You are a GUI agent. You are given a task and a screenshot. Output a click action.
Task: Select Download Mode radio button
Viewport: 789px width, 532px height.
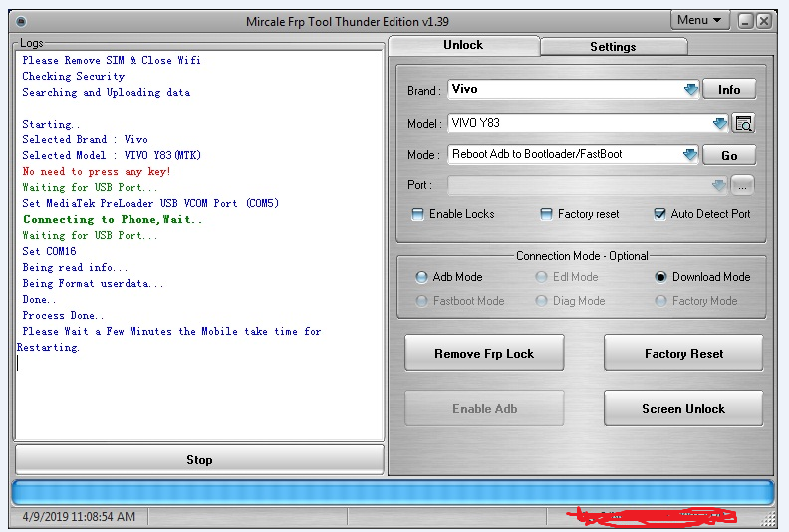click(x=660, y=277)
